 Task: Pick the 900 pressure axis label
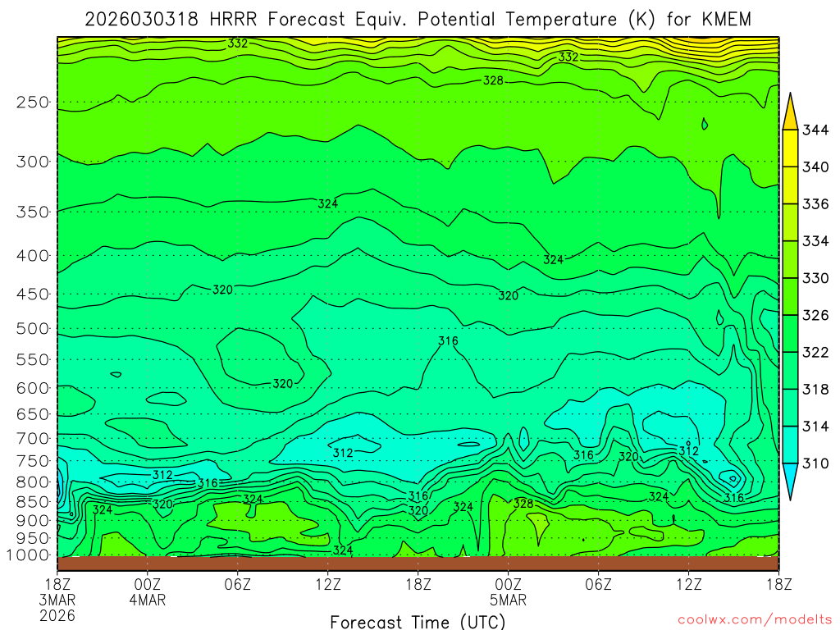[x=33, y=521]
